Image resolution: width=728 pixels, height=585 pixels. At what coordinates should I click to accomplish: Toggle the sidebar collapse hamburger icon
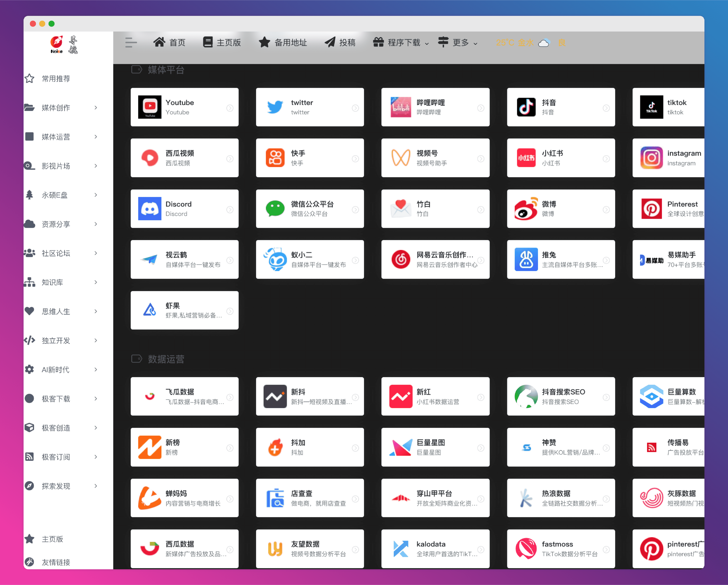(x=131, y=42)
